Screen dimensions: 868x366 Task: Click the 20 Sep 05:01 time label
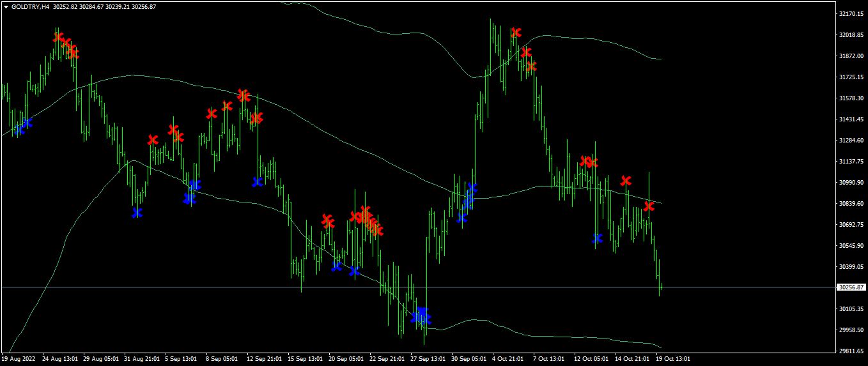click(346, 359)
